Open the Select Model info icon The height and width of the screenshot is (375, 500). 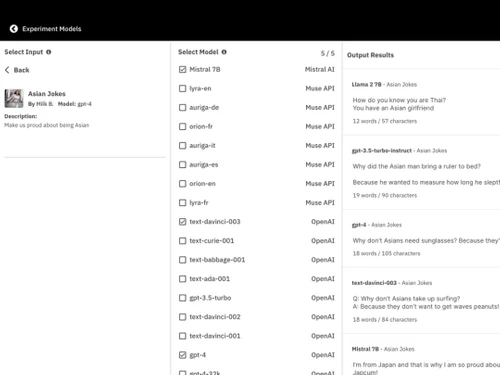pyautogui.click(x=224, y=52)
